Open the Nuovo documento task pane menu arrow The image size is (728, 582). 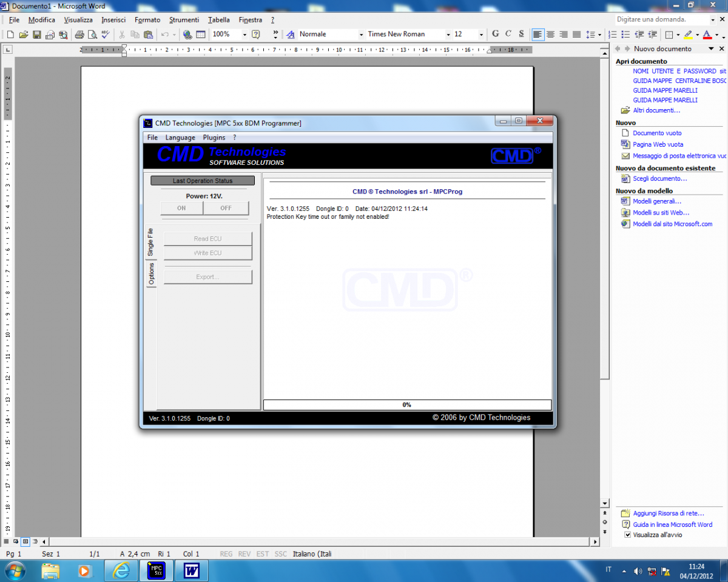711,48
